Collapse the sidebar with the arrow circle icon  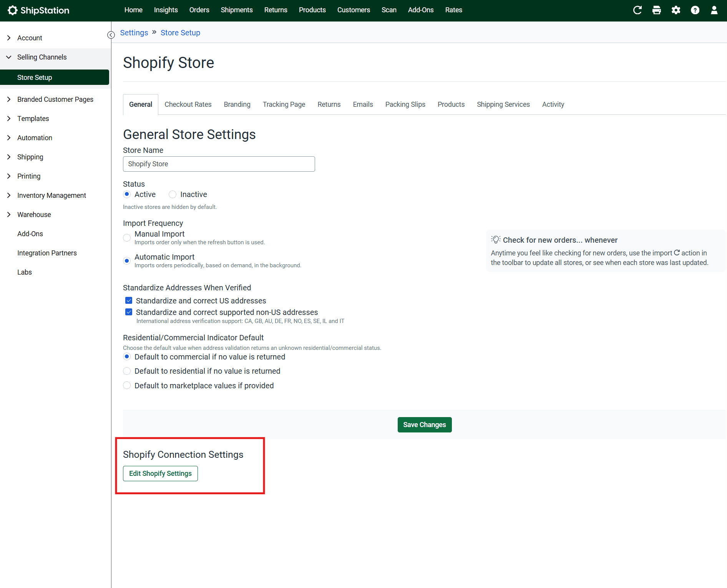tap(111, 35)
